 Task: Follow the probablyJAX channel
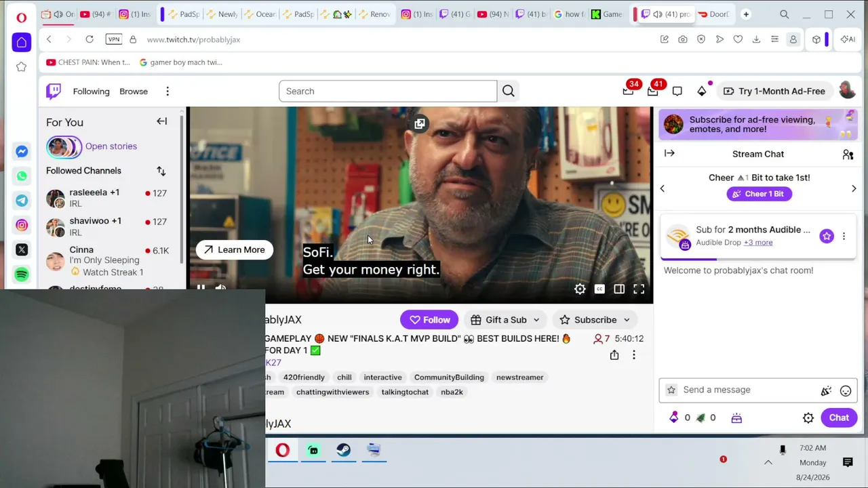tap(429, 320)
